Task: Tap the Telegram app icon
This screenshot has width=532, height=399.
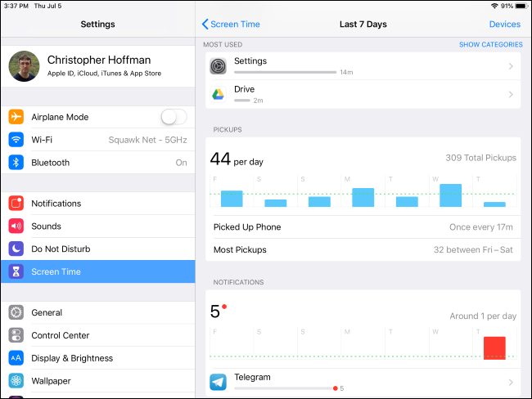Action: coord(218,382)
